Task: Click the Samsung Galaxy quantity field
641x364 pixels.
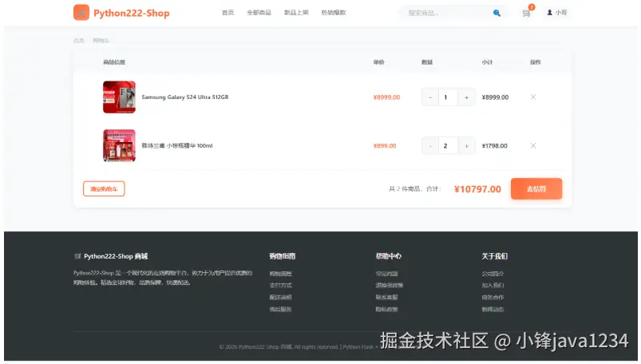Action: pos(448,97)
